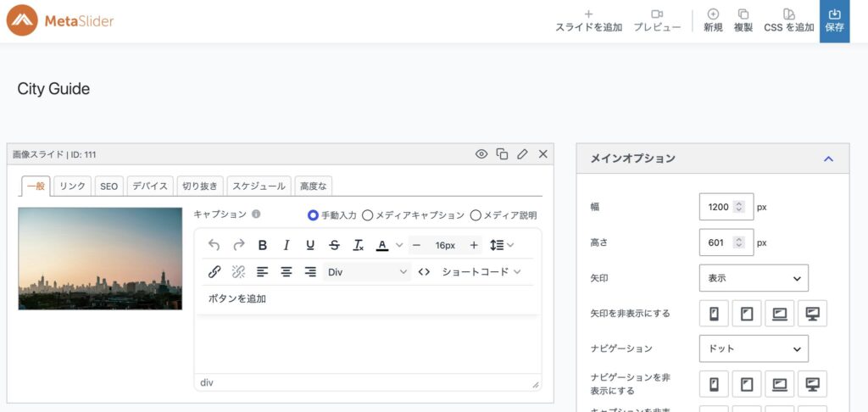Toggle hiding arrows on laptop
868x412 pixels.
tap(780, 314)
